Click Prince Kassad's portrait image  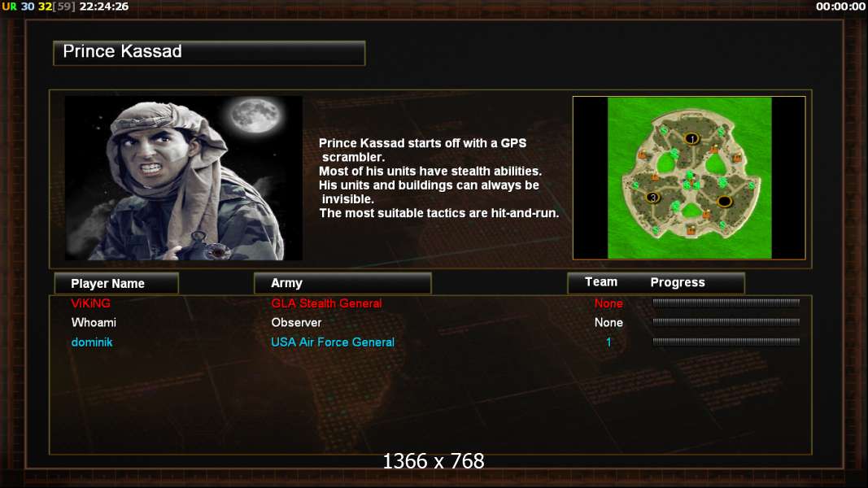[183, 178]
